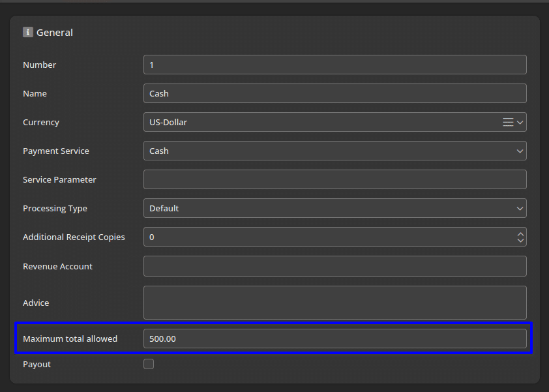Viewport: 549px width, 392px height.
Task: Click the up arrow on Additional Receipt Copies
Action: coord(520,234)
